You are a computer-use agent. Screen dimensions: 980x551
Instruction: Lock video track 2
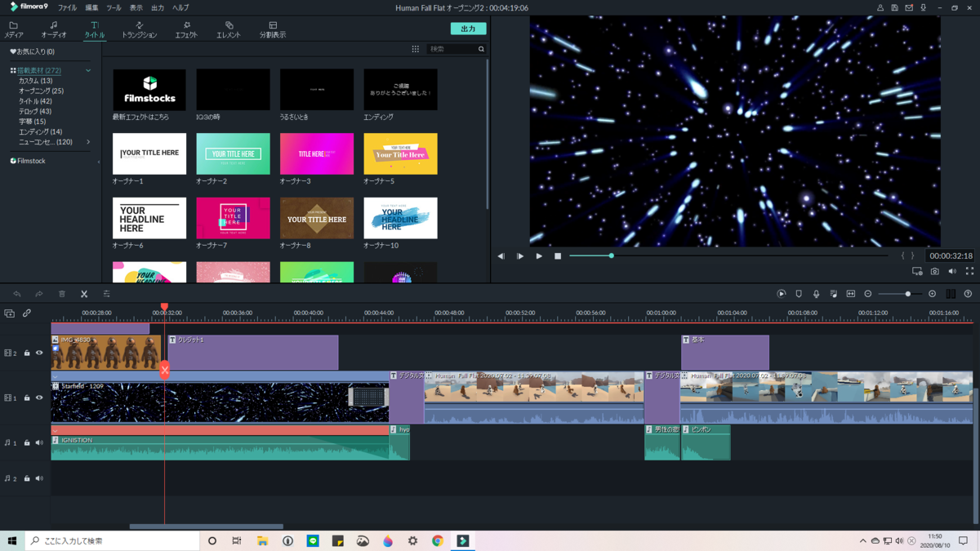(27, 353)
